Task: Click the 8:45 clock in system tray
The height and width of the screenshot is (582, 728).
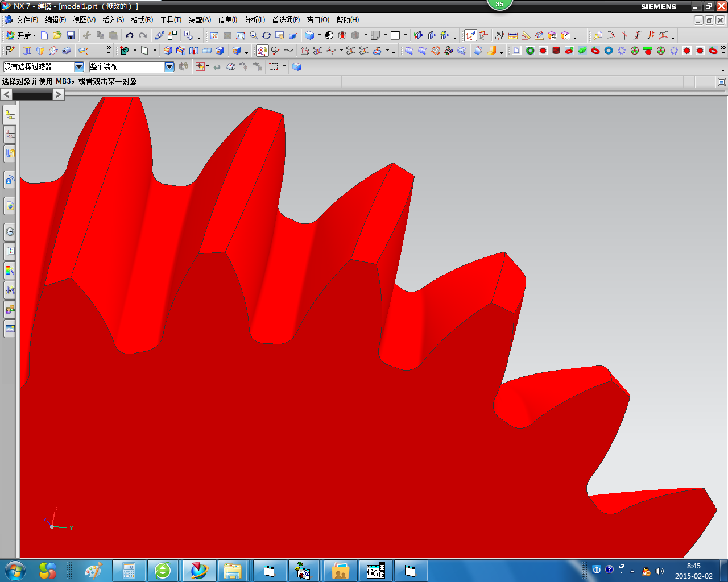Action: point(694,566)
